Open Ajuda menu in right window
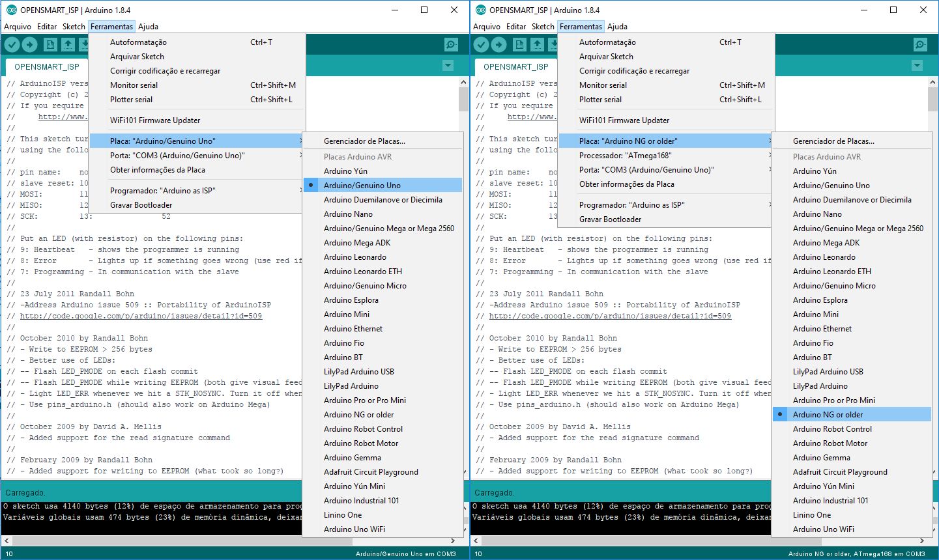This screenshot has width=939, height=560. click(x=617, y=27)
